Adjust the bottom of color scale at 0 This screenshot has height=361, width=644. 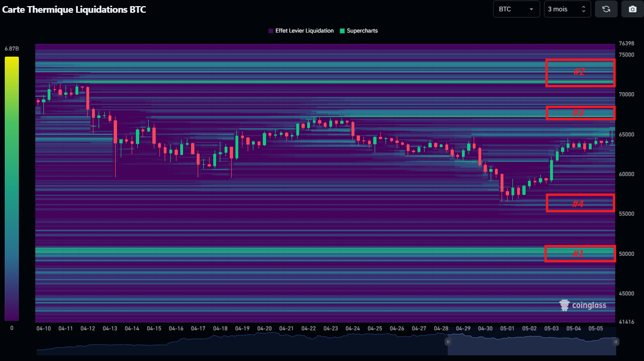(x=12, y=319)
